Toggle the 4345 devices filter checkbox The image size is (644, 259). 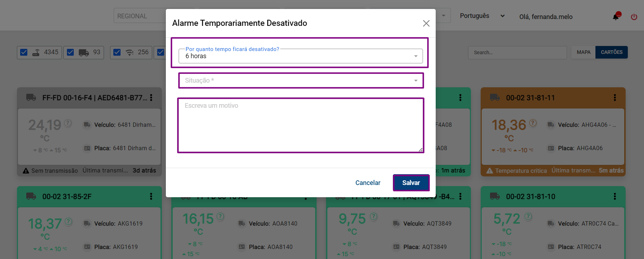24,52
